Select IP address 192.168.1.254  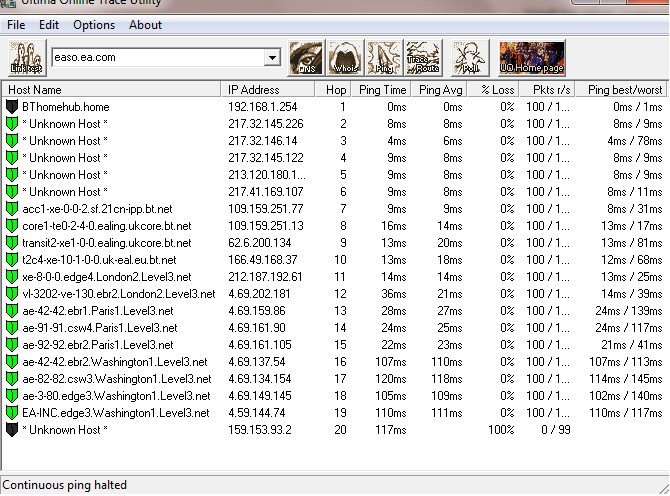[262, 107]
